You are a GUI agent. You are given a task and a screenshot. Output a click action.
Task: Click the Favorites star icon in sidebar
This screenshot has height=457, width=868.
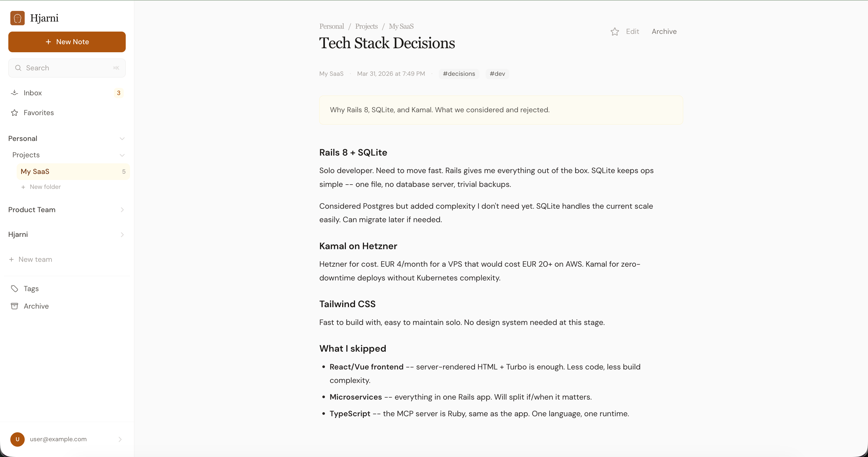pyautogui.click(x=14, y=113)
